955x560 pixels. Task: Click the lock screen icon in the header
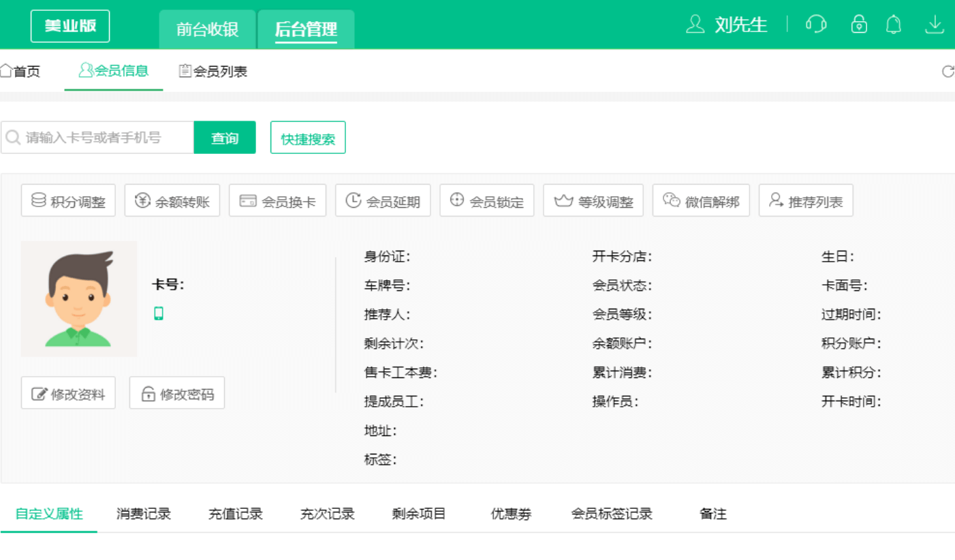859,24
